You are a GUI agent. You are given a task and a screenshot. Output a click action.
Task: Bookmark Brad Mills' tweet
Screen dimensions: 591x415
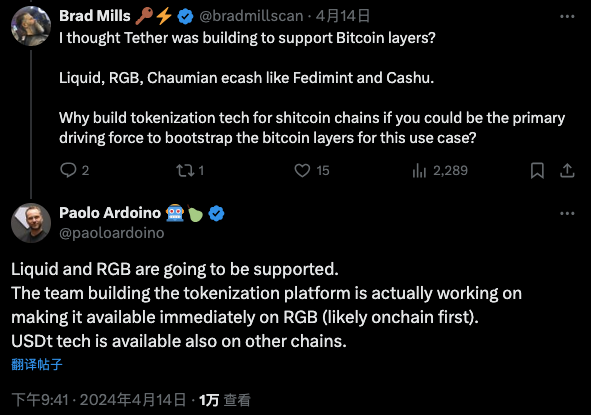coord(537,170)
